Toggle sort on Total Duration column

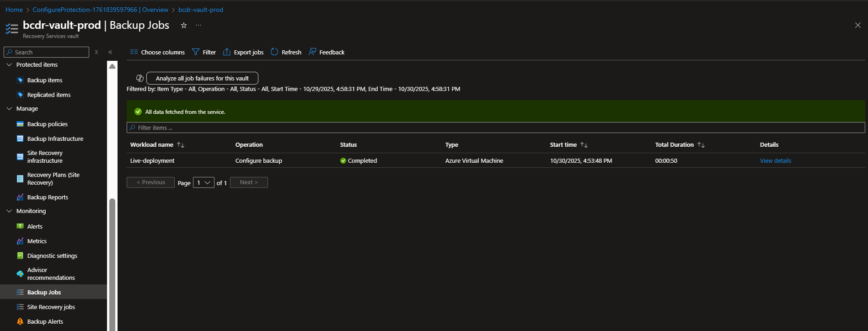coord(701,145)
